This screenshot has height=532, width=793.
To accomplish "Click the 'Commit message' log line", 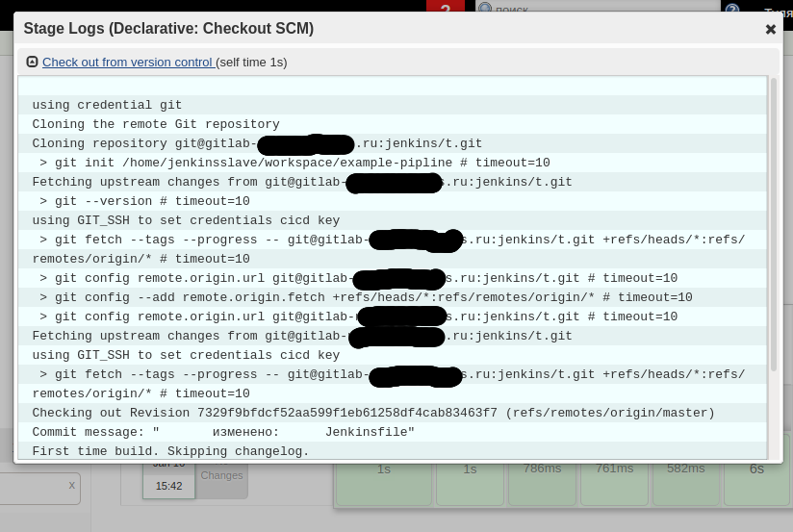I will click(223, 432).
